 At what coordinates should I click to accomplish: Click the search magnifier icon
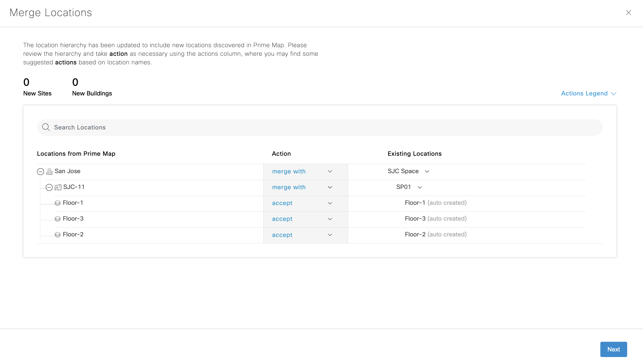click(x=46, y=127)
